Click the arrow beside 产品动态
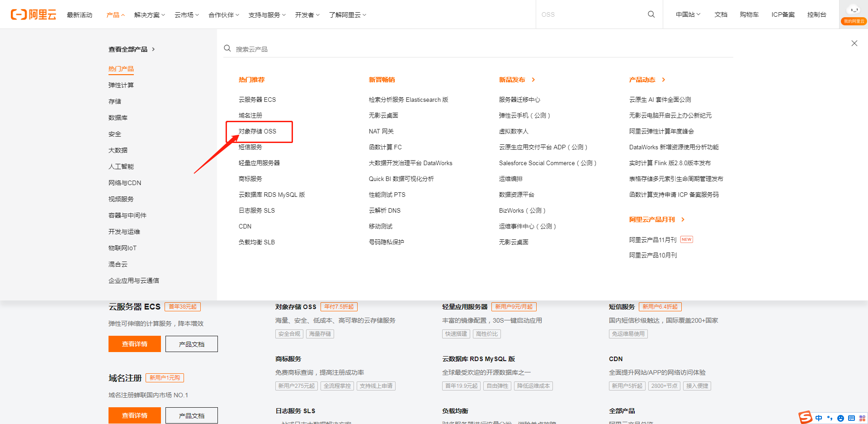868x424 pixels. [664, 80]
